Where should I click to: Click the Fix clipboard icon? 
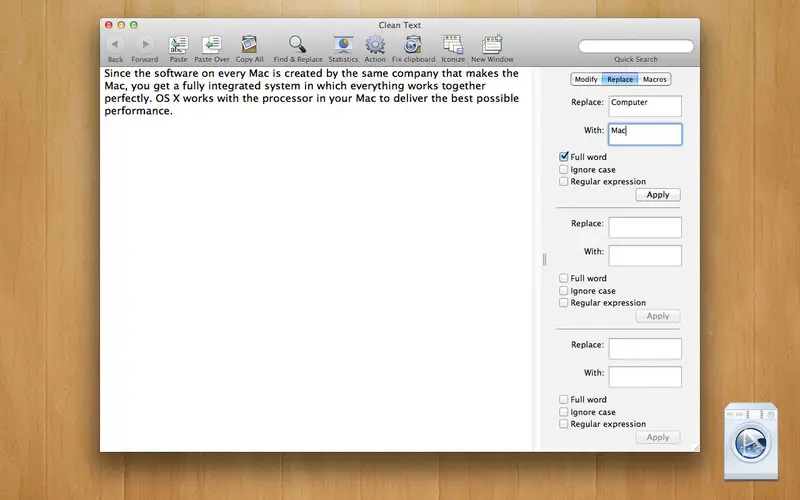click(413, 44)
